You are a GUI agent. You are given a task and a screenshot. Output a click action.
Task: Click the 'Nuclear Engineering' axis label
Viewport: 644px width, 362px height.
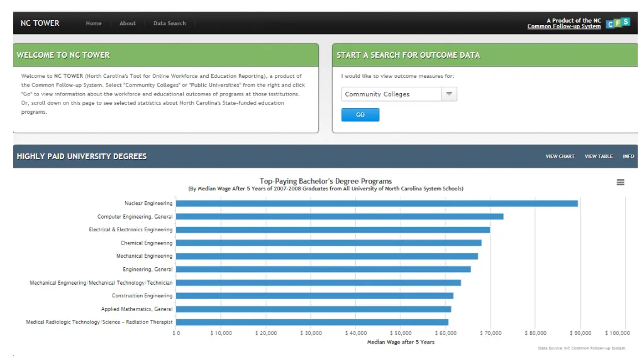pyautogui.click(x=148, y=203)
